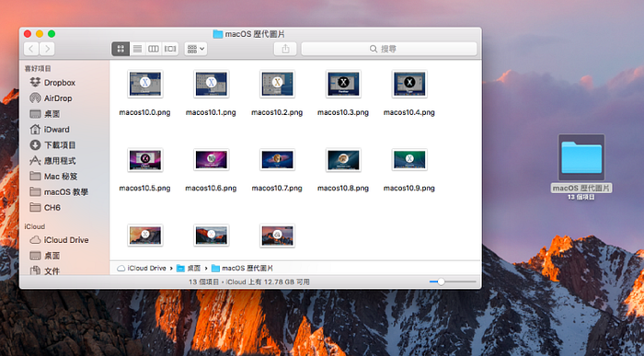Go back with the left arrow button
The image size is (644, 356).
pos(31,49)
